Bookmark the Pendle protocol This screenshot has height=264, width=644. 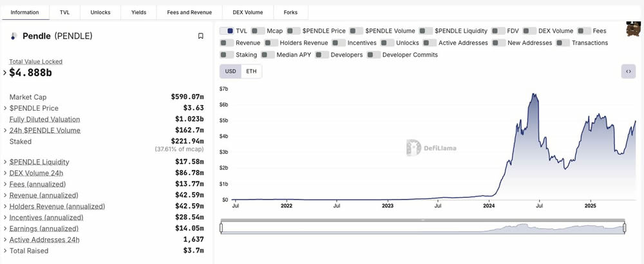pyautogui.click(x=201, y=36)
